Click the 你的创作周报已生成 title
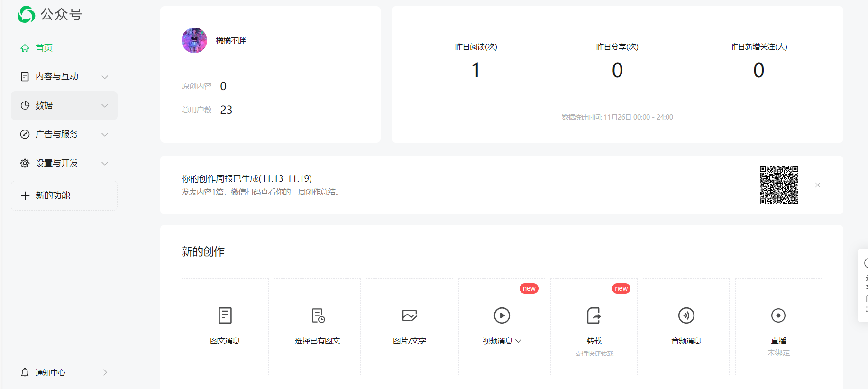Image resolution: width=868 pixels, height=389 pixels. click(247, 178)
